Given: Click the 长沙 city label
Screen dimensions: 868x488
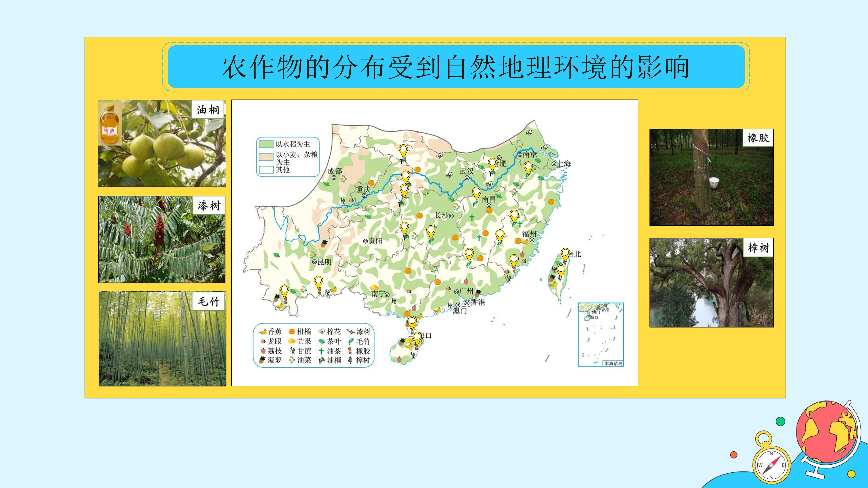Looking at the screenshot, I should pos(441,215).
